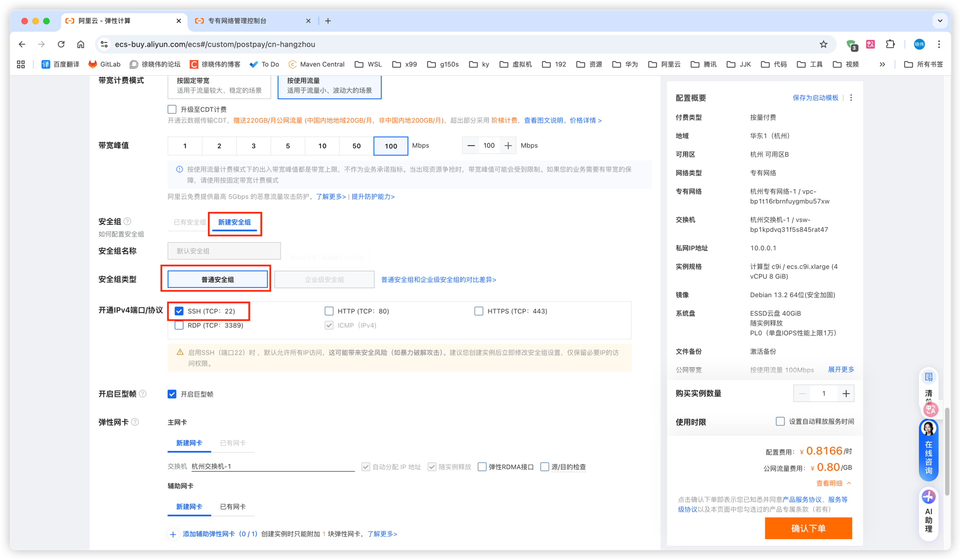Viewport: 961px width, 560px height.
Task: Click the plus icon to increase bandwidth value
Action: tap(508, 145)
